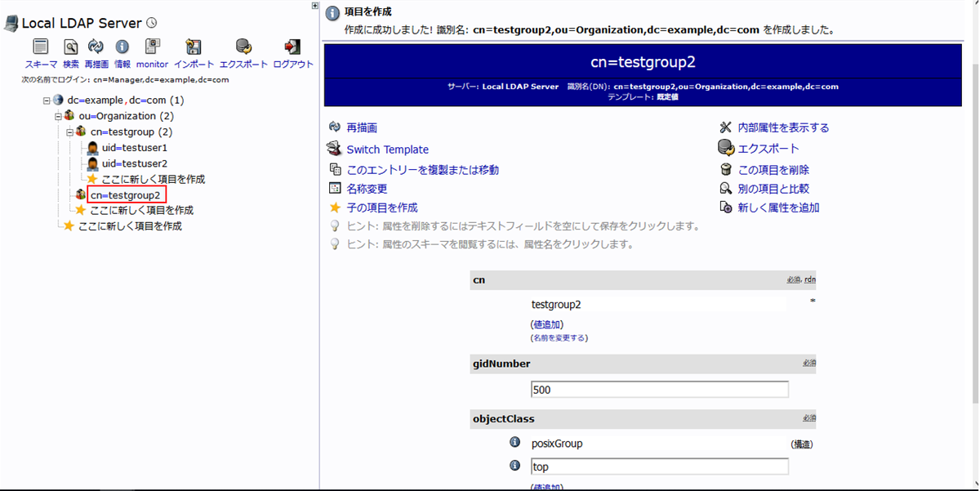Select uid=testuser2 entry in tree

pos(134,163)
